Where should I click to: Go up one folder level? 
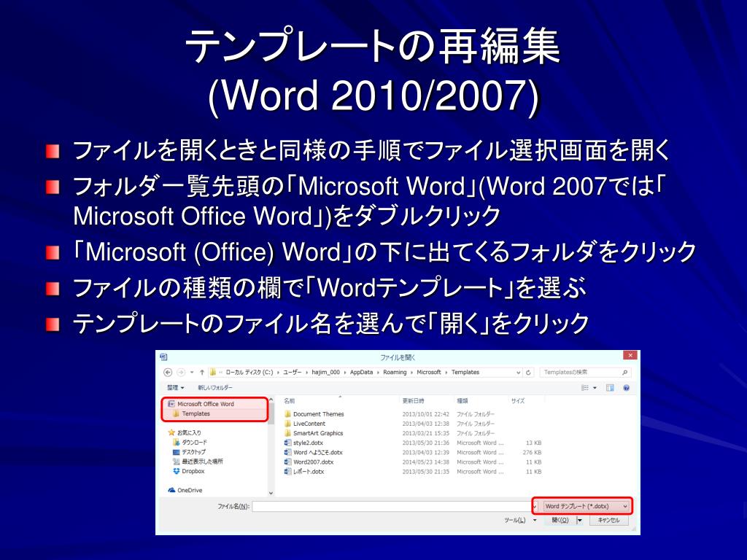pos(202,373)
